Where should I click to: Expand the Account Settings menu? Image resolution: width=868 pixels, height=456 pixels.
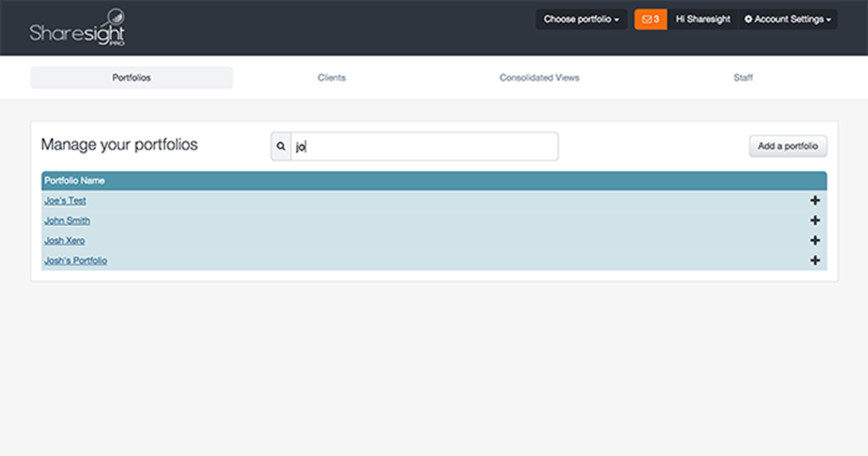788,19
